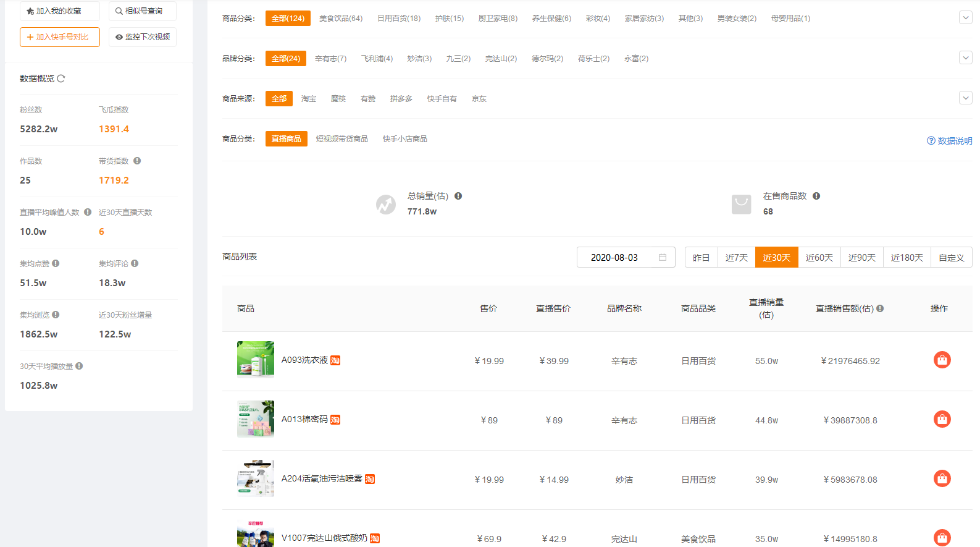Switch to 快手小店商品 tab
The image size is (980, 547).
point(405,139)
